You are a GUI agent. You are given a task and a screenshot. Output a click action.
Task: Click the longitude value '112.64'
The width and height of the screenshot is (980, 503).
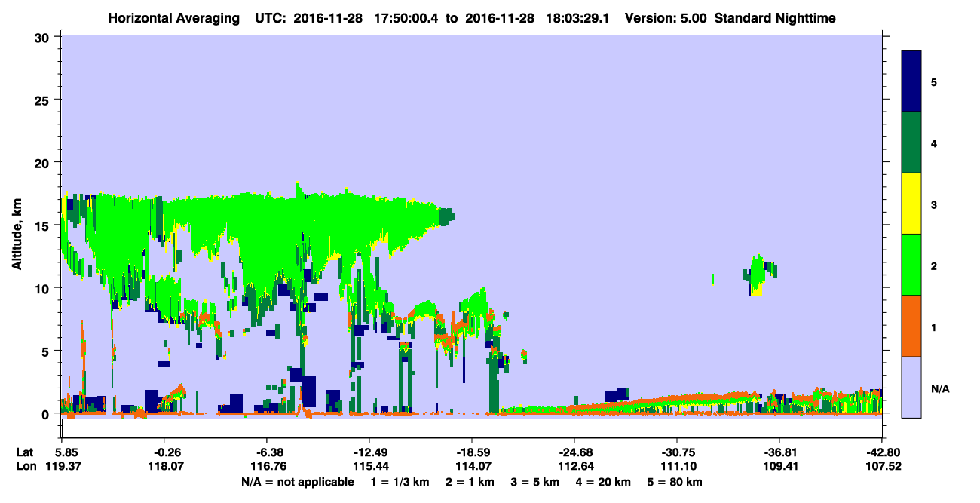coord(575,466)
